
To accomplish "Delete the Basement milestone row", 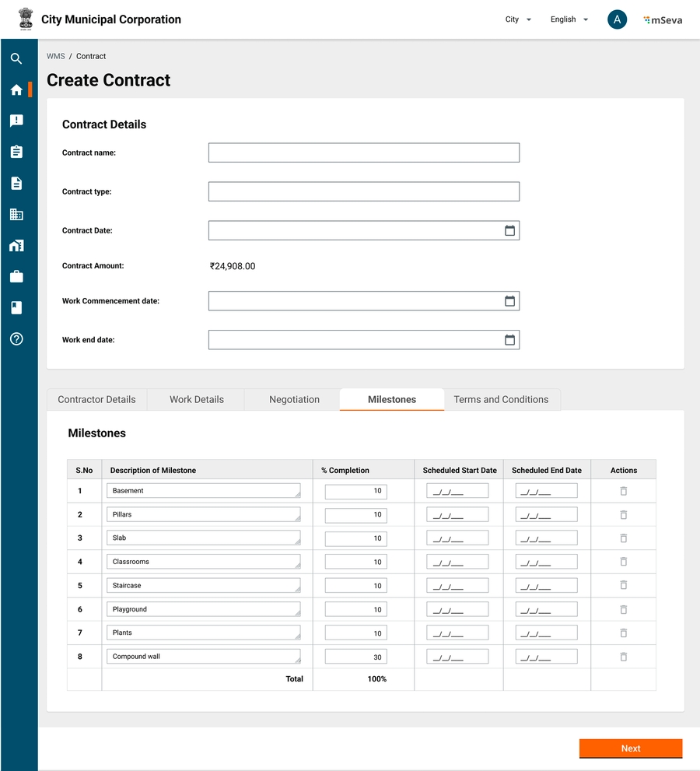I will tap(623, 491).
